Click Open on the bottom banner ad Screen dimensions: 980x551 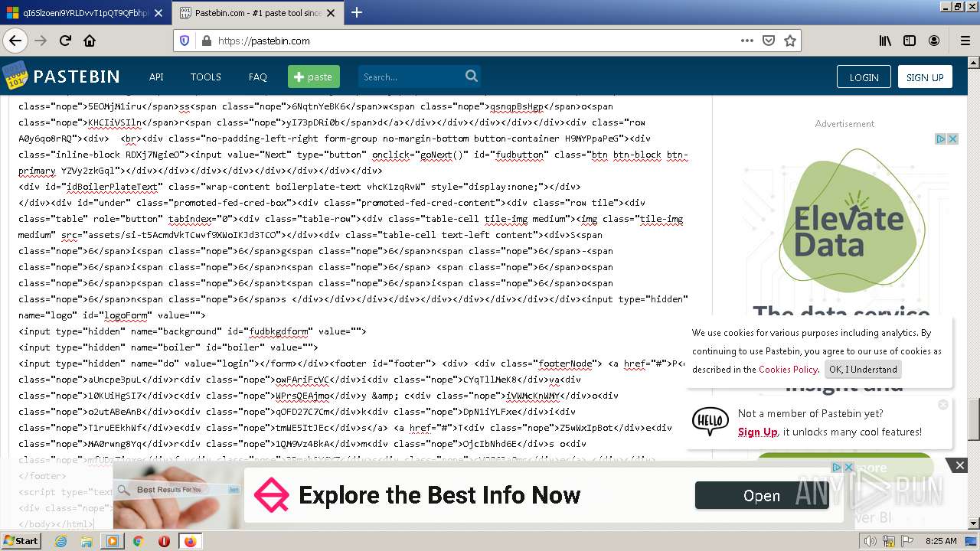[762, 496]
